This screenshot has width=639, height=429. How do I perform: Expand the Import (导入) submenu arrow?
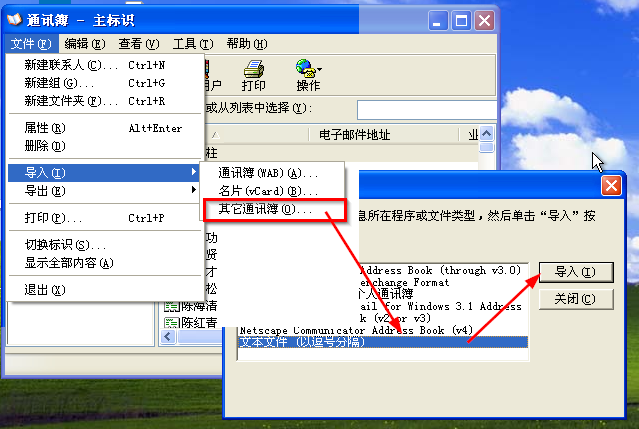[194, 172]
